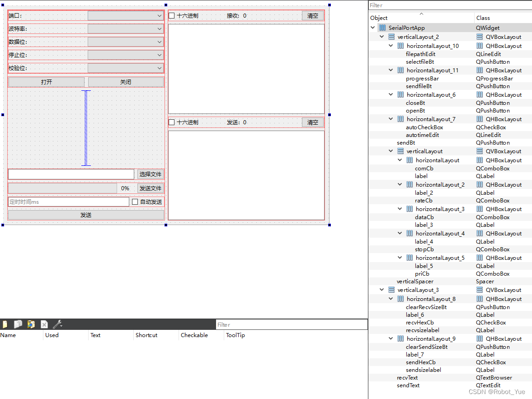The width and height of the screenshot is (532, 399).
Task: Click the file path input beside 选择文件
Action: point(71,174)
